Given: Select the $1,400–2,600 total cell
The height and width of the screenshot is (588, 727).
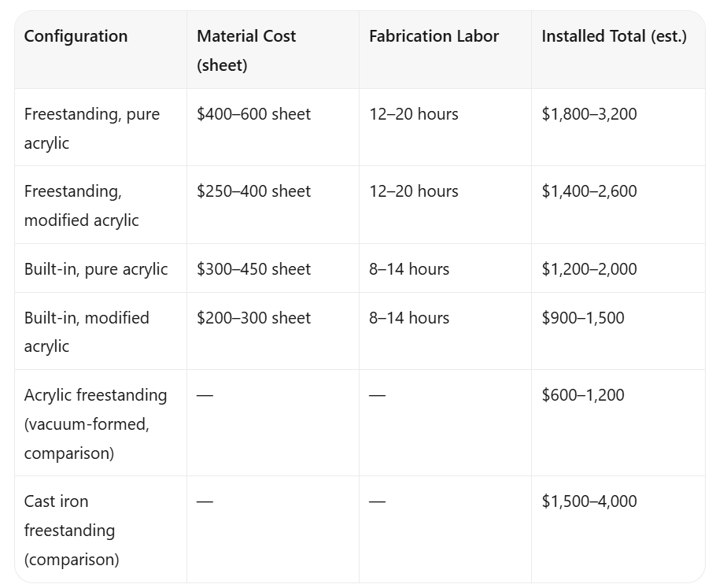Looking at the screenshot, I should (589, 191).
